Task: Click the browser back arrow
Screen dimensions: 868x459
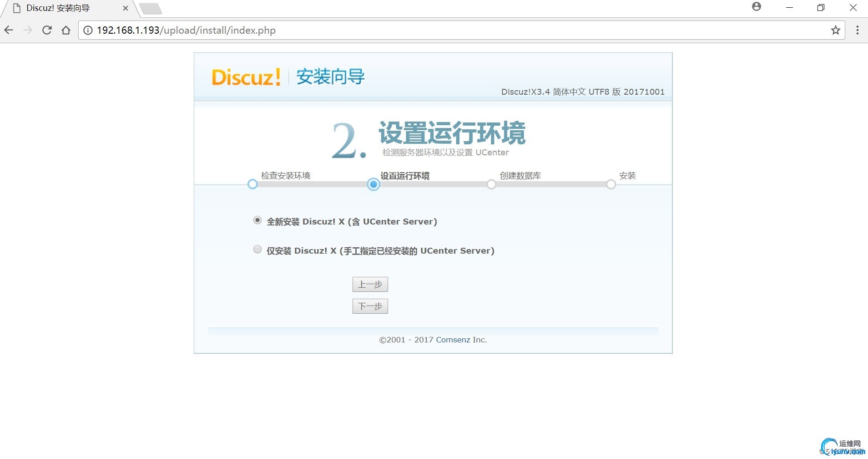Action: (x=9, y=30)
